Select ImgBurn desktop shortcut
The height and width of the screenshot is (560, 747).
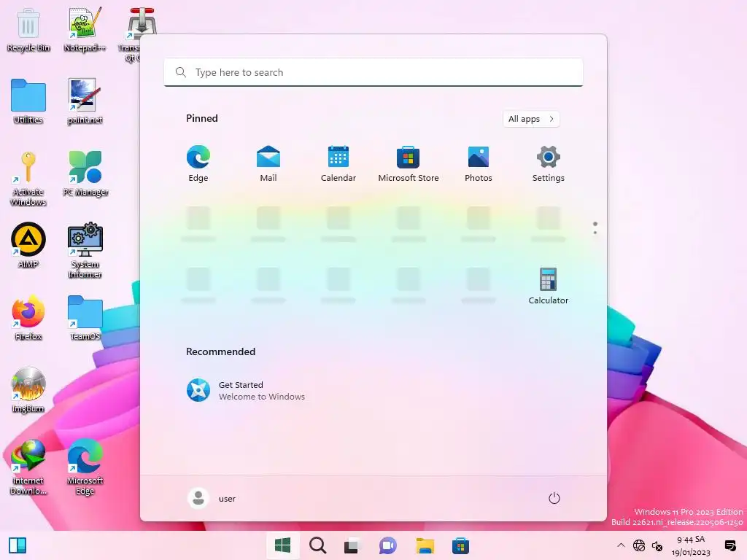click(28, 390)
